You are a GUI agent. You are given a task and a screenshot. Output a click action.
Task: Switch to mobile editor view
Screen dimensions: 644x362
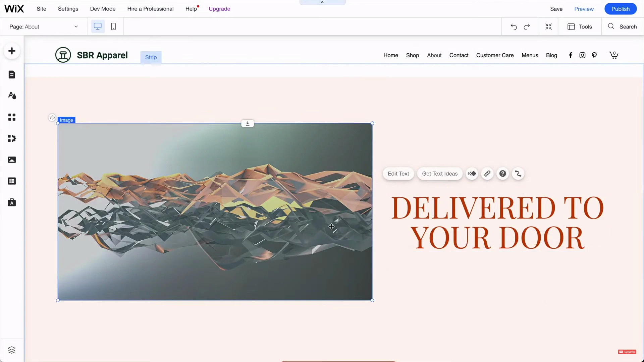click(x=113, y=26)
